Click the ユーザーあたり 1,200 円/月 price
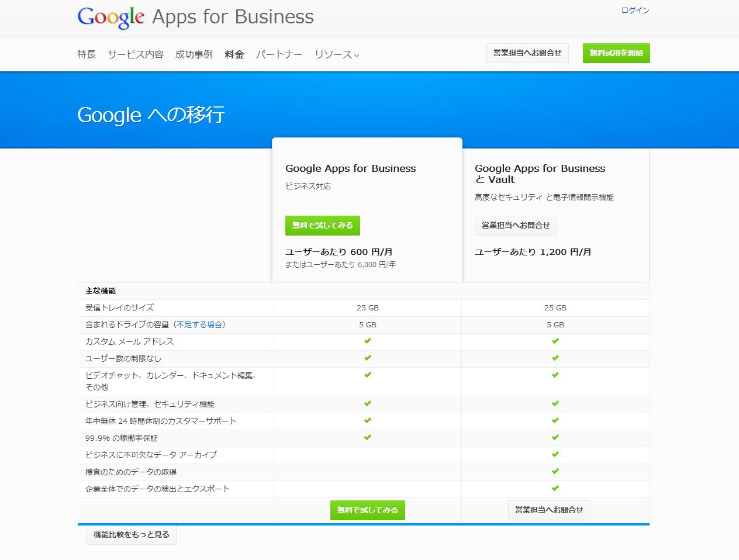Screen dimensions: 739x560 (533, 252)
